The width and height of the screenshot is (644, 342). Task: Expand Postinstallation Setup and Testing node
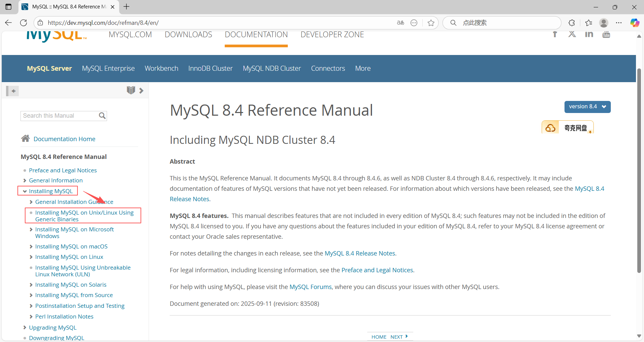(x=31, y=306)
